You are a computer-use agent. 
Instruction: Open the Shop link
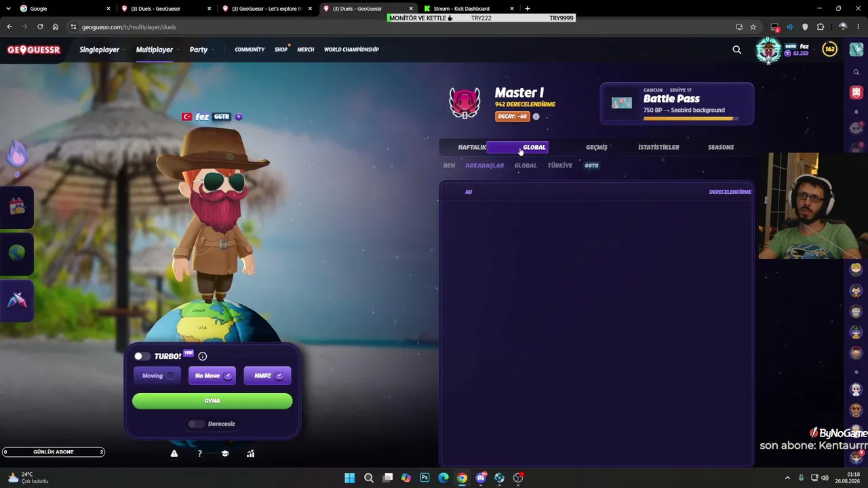281,49
